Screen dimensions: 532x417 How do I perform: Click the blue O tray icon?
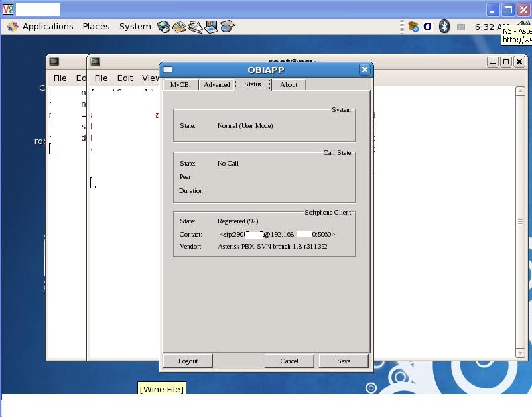[427, 27]
